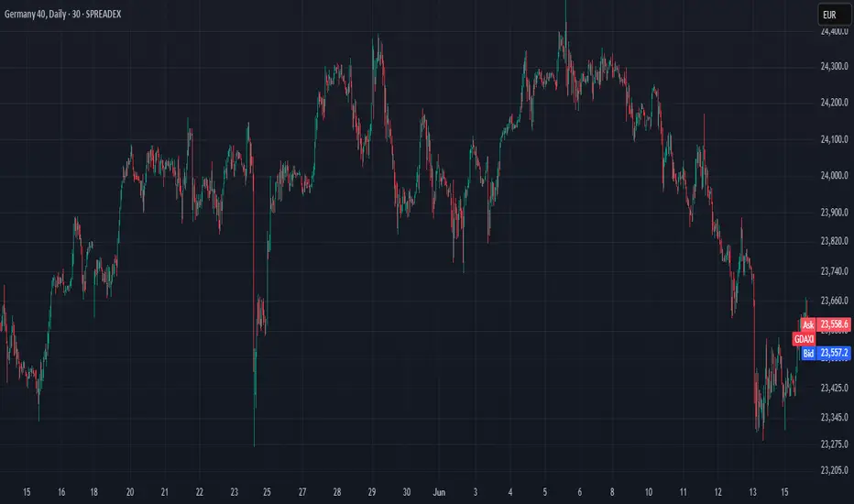Select date 10 on the time axis

click(649, 492)
